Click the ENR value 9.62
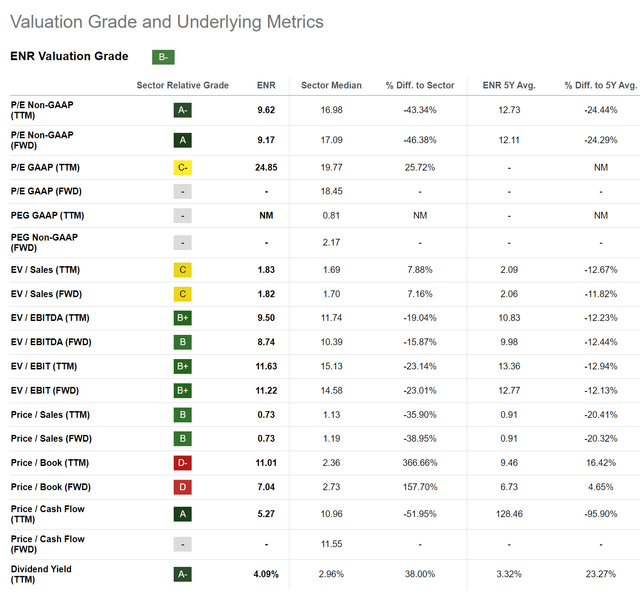The height and width of the screenshot is (601, 640). (266, 110)
